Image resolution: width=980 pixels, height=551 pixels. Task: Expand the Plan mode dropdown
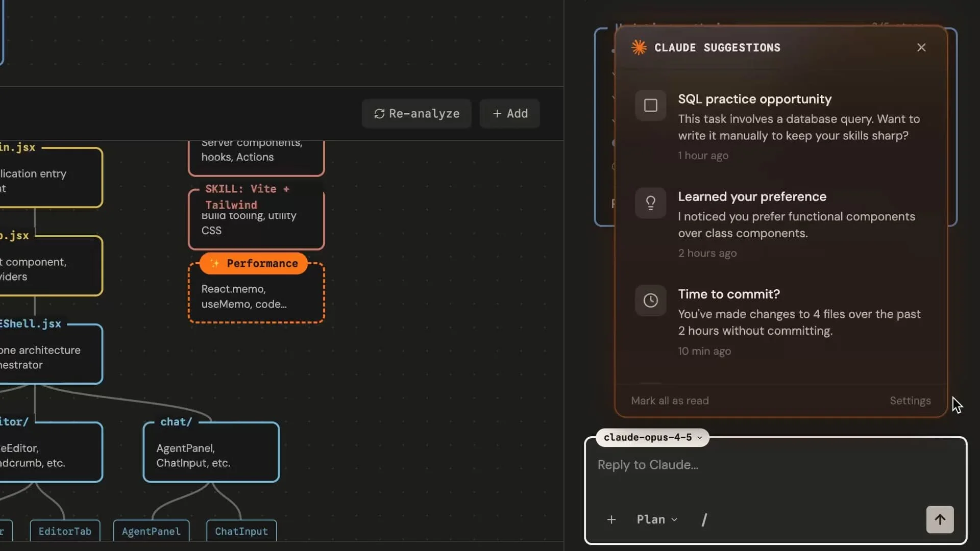pos(656,519)
